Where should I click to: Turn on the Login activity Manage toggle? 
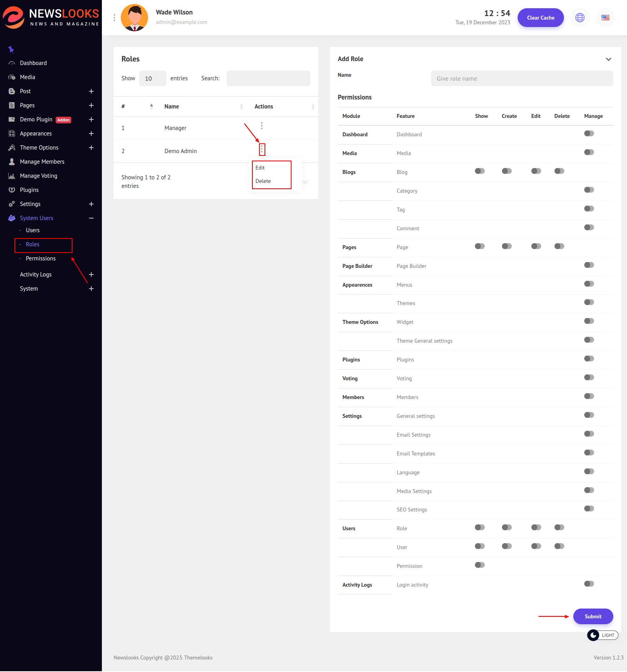(x=589, y=584)
